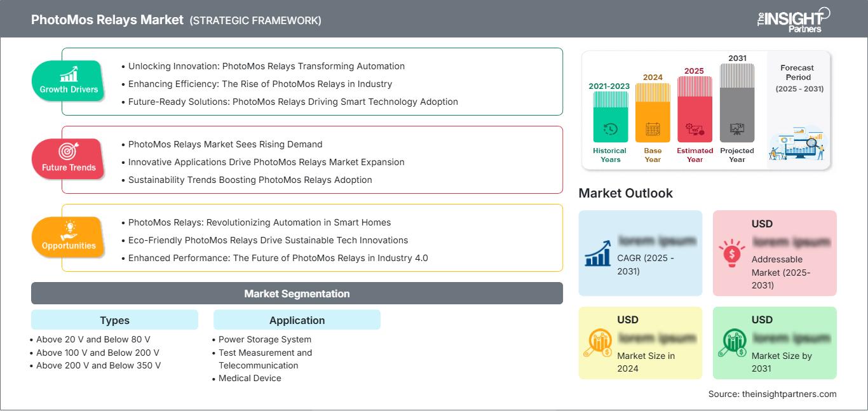Click the Historical Years clock icon
Viewport: 868px width, 411px height.
[610, 129]
